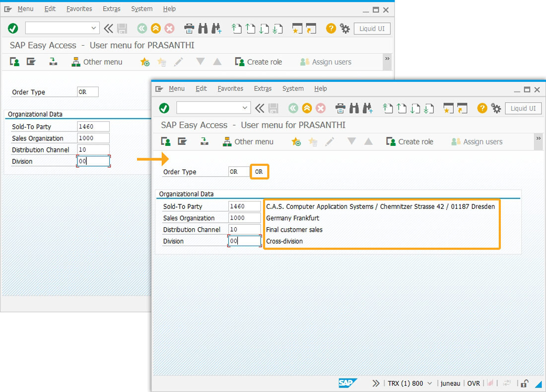This screenshot has width=546, height=392.
Task: Click the Final customer sales description text
Action: point(294,229)
